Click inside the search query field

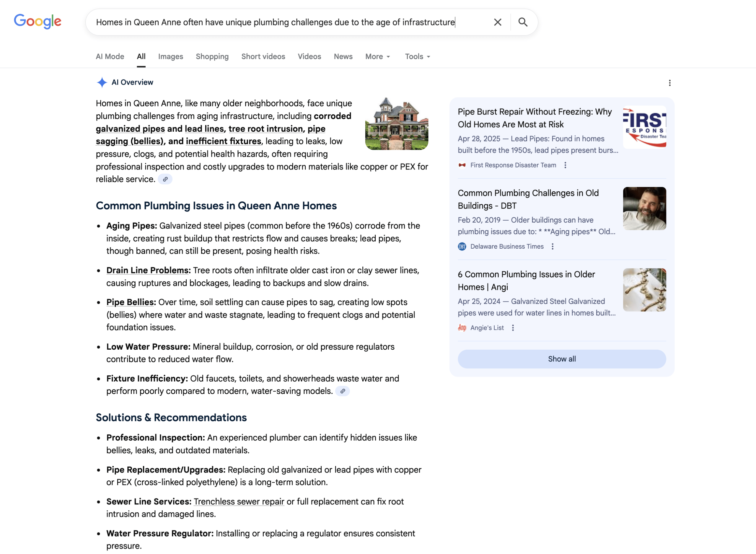point(275,22)
